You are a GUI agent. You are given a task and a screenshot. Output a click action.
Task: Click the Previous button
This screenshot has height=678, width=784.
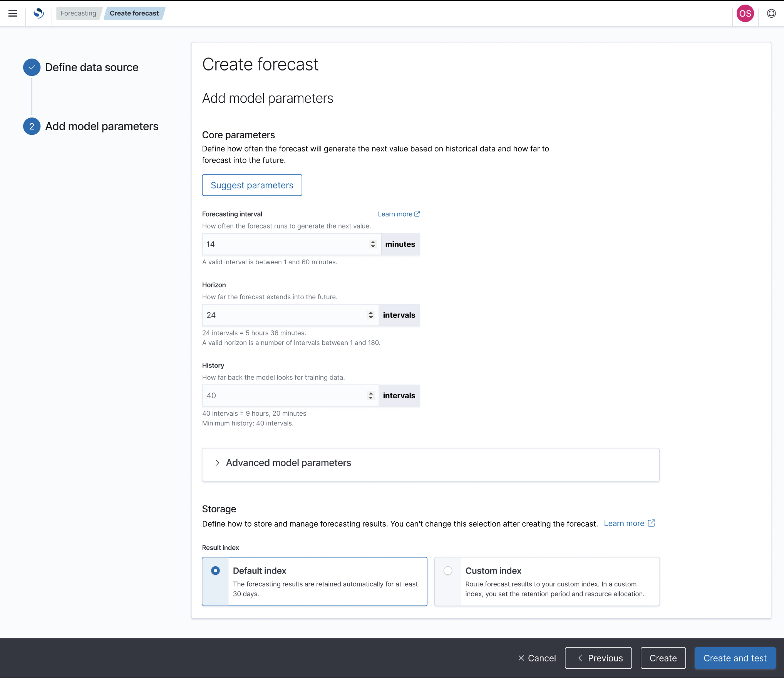(598, 658)
